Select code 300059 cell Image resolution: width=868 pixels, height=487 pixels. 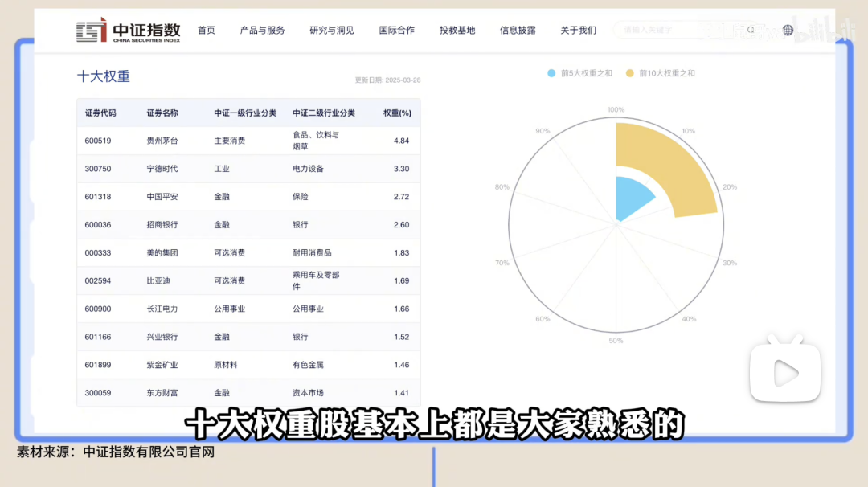[98, 393]
